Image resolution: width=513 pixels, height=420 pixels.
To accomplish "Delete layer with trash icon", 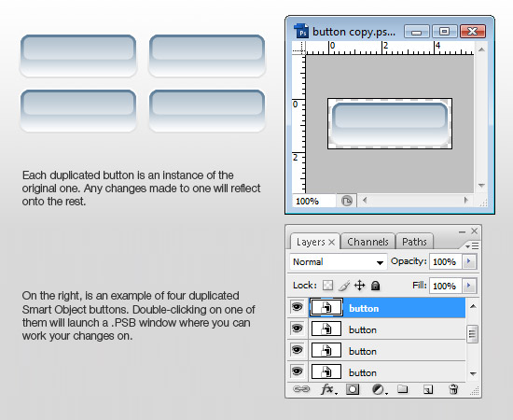I will 453,389.
